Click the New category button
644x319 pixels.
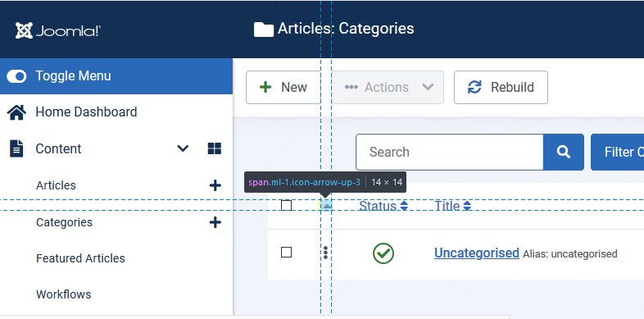click(283, 87)
